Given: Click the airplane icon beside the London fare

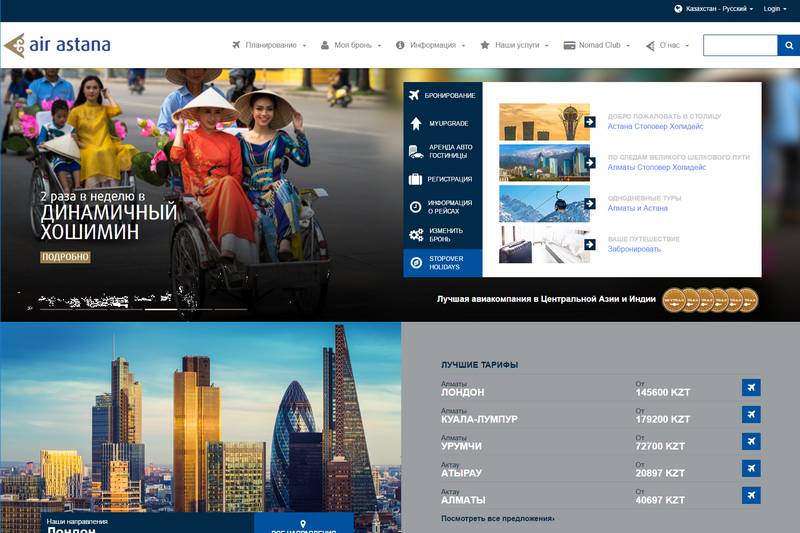Looking at the screenshot, I should (x=751, y=388).
